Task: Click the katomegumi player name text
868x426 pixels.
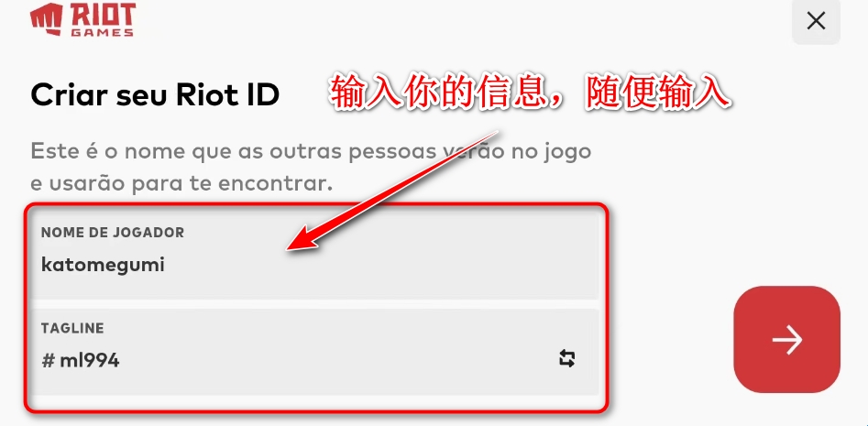Action: [x=103, y=265]
